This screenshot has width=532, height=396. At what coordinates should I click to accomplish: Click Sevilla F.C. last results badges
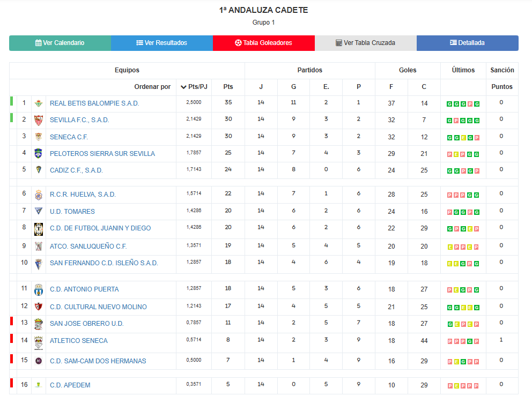[x=463, y=121]
